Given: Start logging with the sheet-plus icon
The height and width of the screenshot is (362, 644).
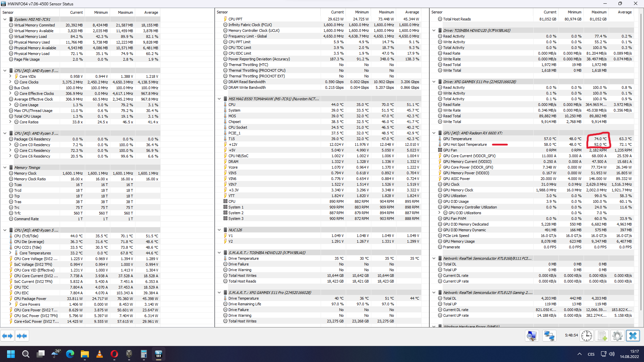Looking at the screenshot, I should tap(602, 336).
